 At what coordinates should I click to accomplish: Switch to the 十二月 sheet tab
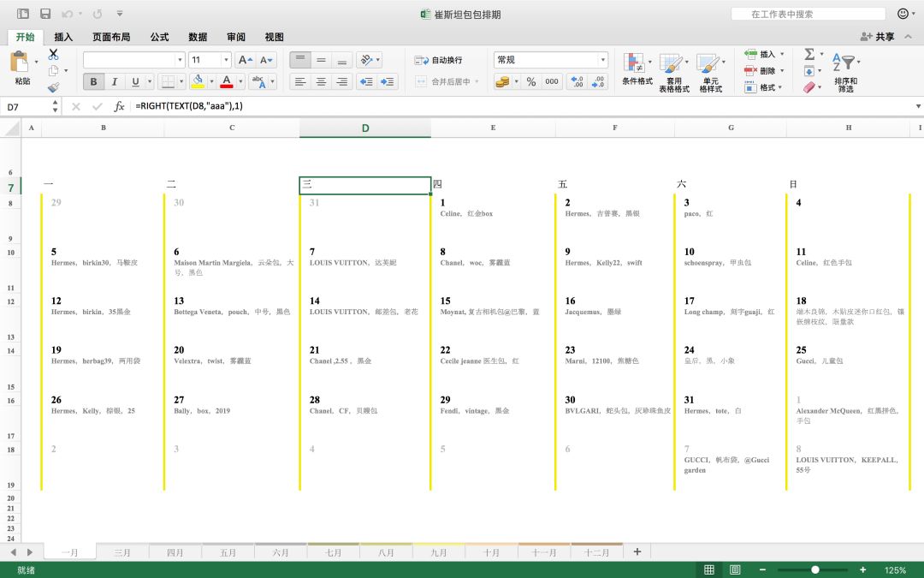pyautogui.click(x=596, y=552)
